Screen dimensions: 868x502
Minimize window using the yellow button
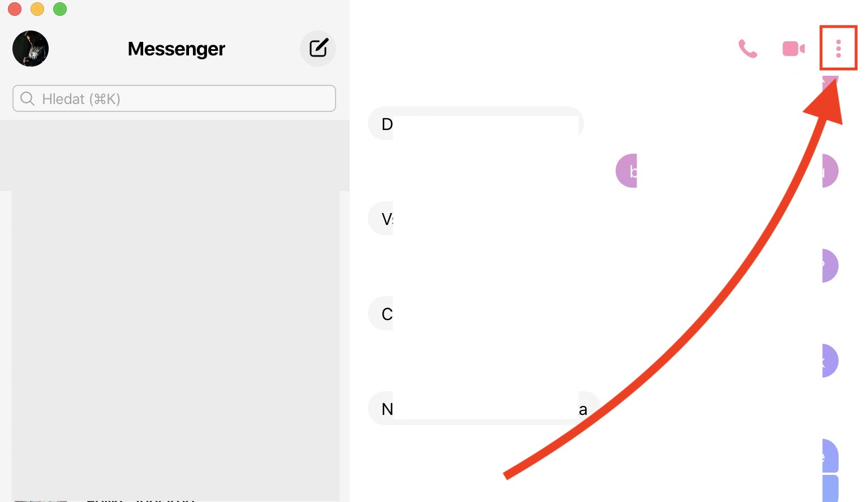(37, 9)
